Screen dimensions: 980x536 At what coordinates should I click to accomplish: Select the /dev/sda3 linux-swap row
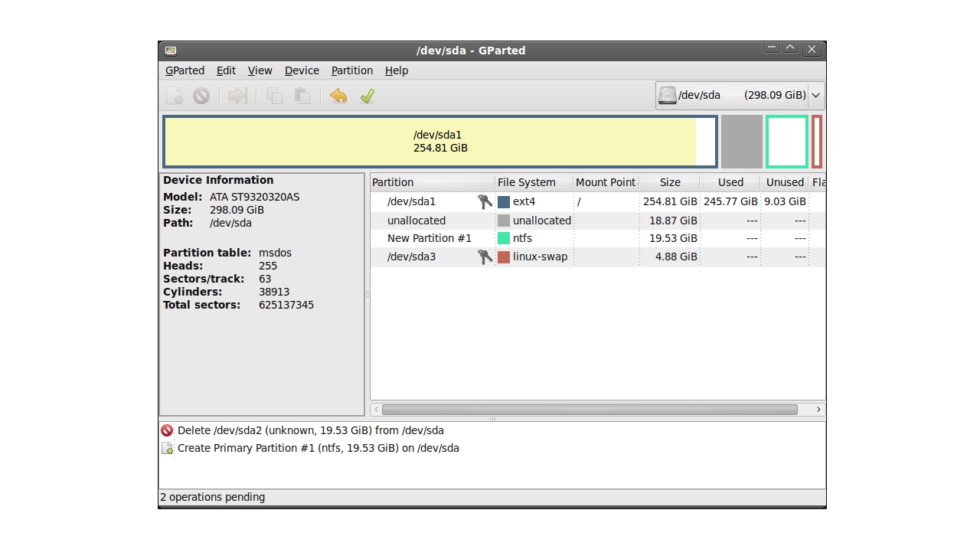(412, 257)
